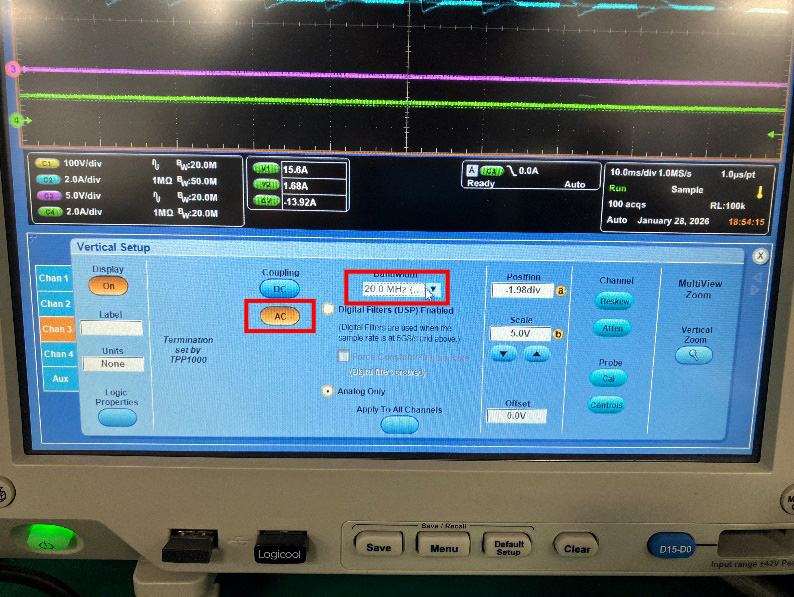Click the Apply To All Channels button
This screenshot has width=794, height=597.
(399, 424)
